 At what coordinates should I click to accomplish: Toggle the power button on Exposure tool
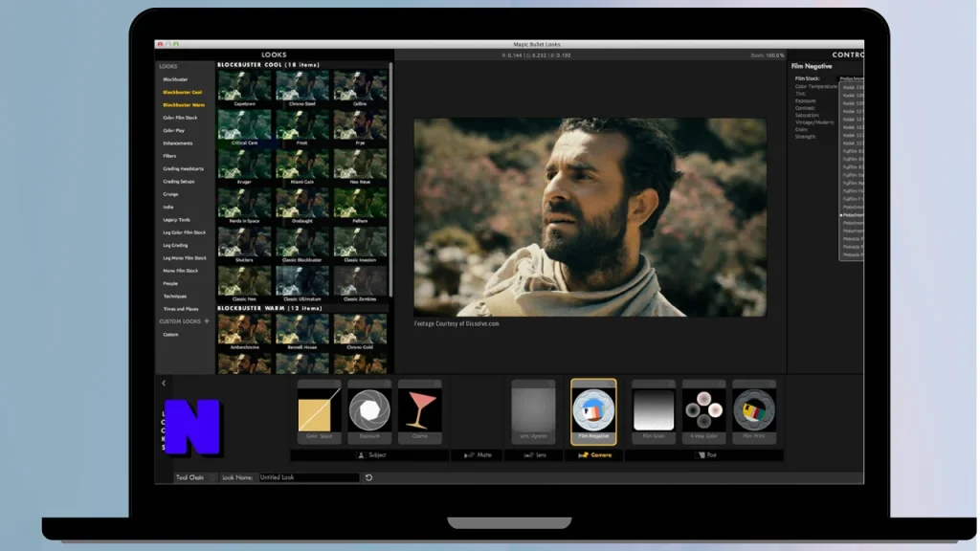387,384
